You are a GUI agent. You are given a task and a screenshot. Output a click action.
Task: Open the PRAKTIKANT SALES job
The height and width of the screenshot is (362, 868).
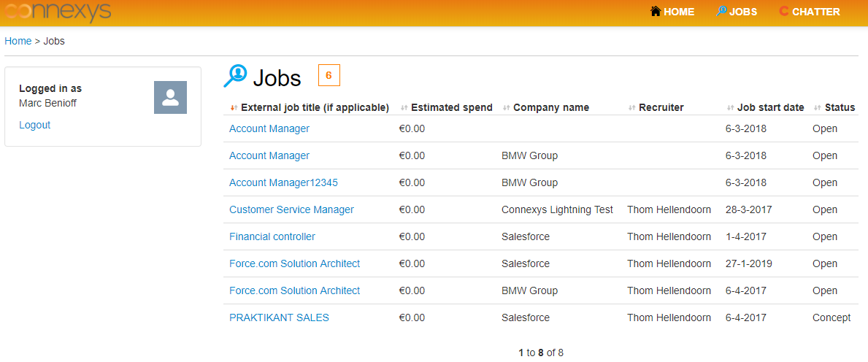(279, 317)
